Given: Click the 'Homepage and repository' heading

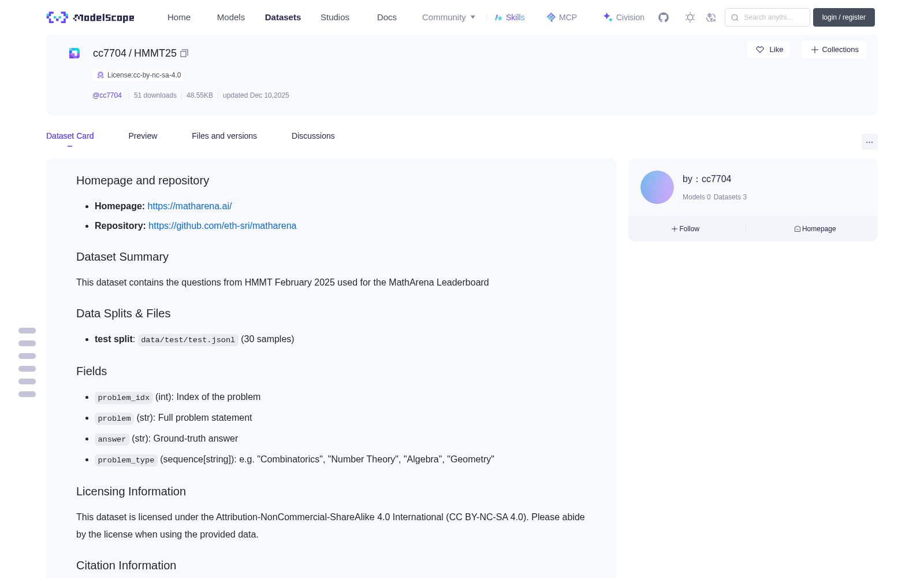Looking at the screenshot, I should coord(143,180).
